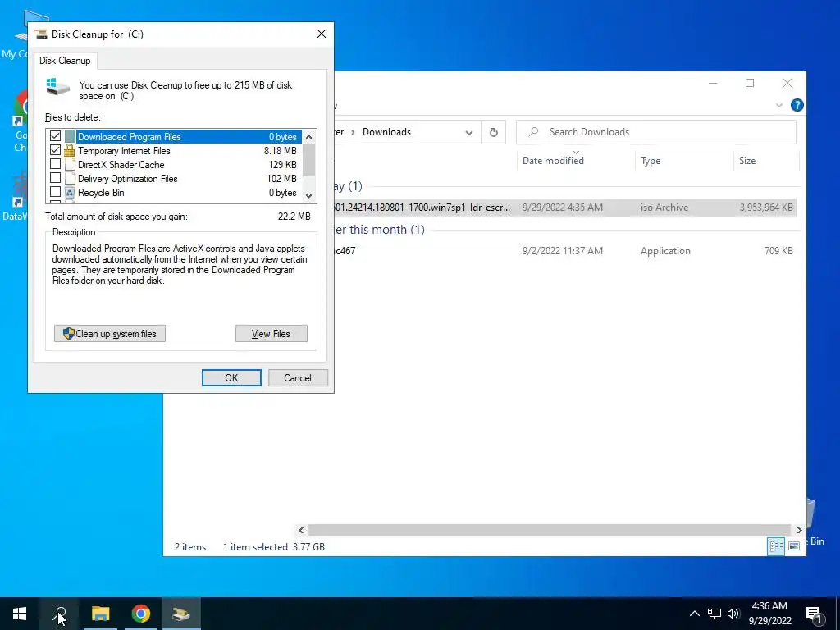Image resolution: width=840 pixels, height=630 pixels.
Task: Click Disk Cleanup taskbar icon
Action: point(180,614)
